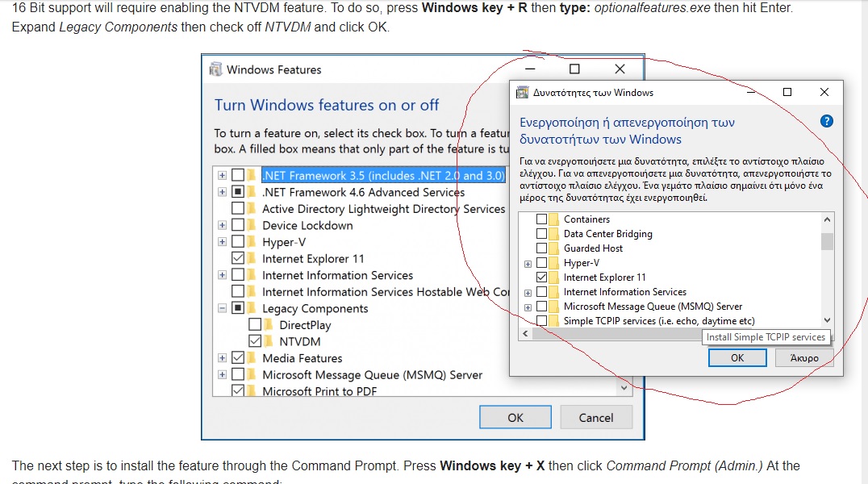This screenshot has height=484, width=868.
Task: Click the Media Features folder icon
Action: pos(252,357)
